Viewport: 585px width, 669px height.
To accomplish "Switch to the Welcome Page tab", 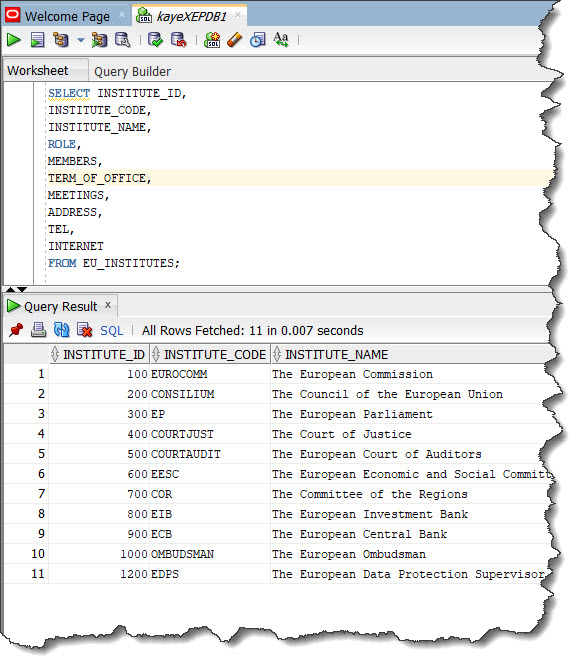I will tap(67, 17).
